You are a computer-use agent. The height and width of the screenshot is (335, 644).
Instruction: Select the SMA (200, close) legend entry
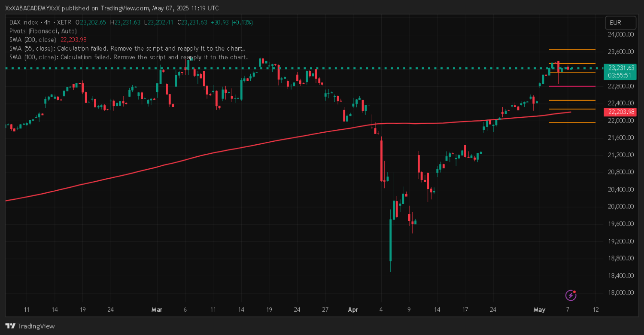coord(33,40)
